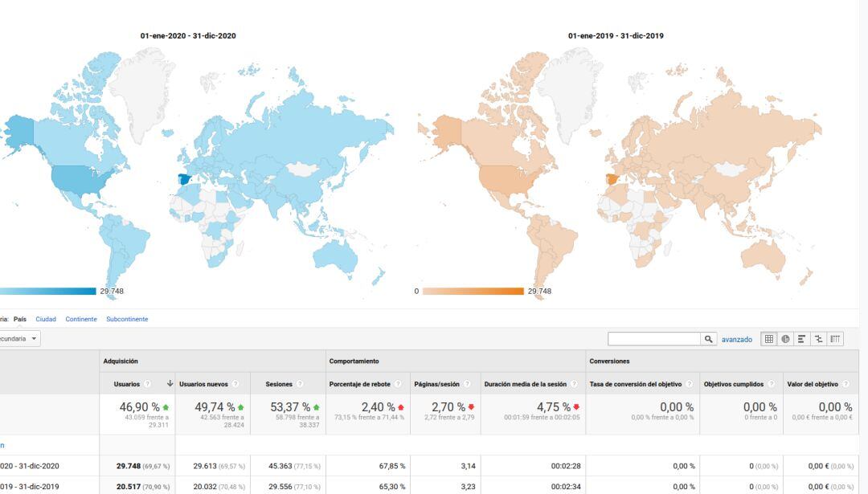Screen dimensions: 868x494
Task: Select the percentage pie chart view icon
Action: (787, 339)
